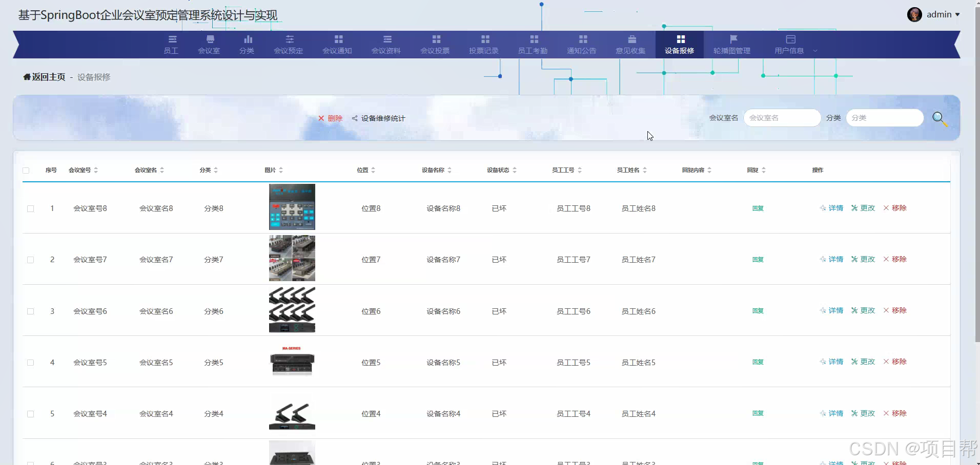Sort by the 设备状态 column arrows
Screen dimensions: 980x465
(x=515, y=170)
